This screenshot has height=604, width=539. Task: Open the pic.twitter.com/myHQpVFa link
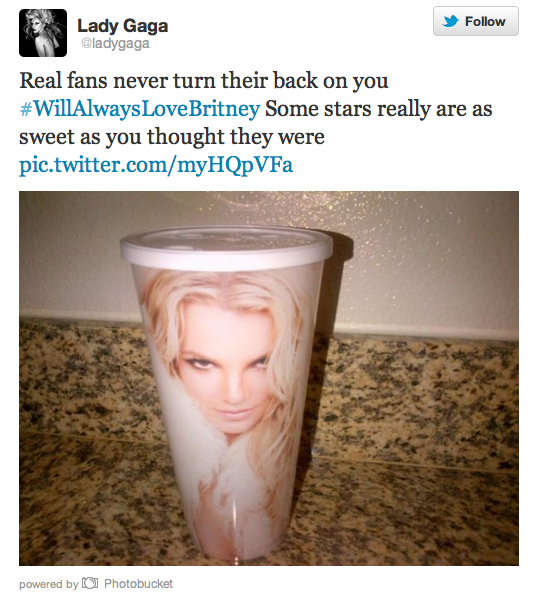click(156, 165)
